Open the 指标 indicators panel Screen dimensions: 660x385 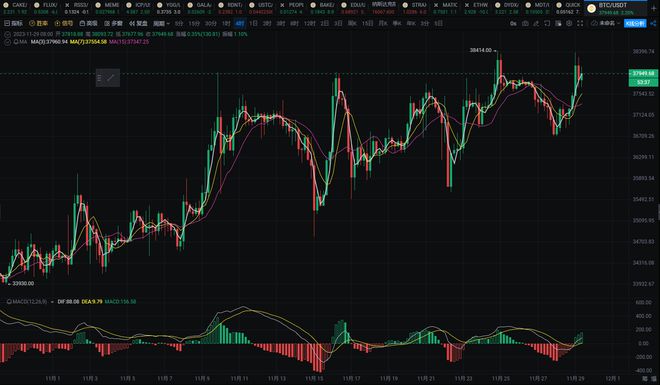[x=13, y=24]
